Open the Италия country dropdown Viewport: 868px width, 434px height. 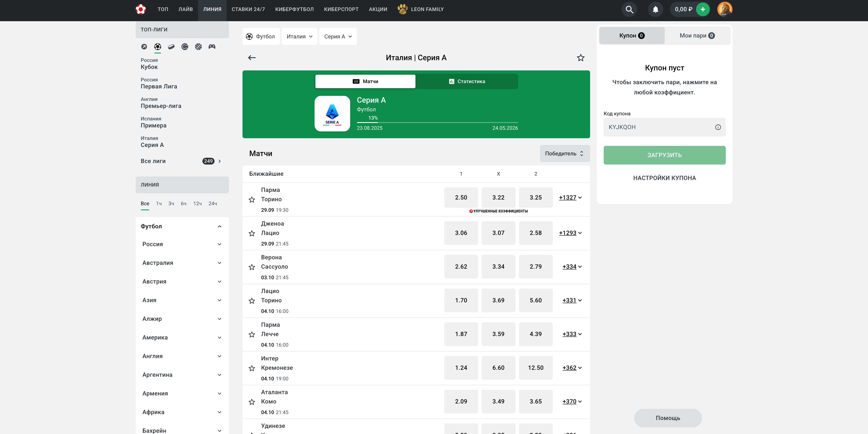pos(299,36)
